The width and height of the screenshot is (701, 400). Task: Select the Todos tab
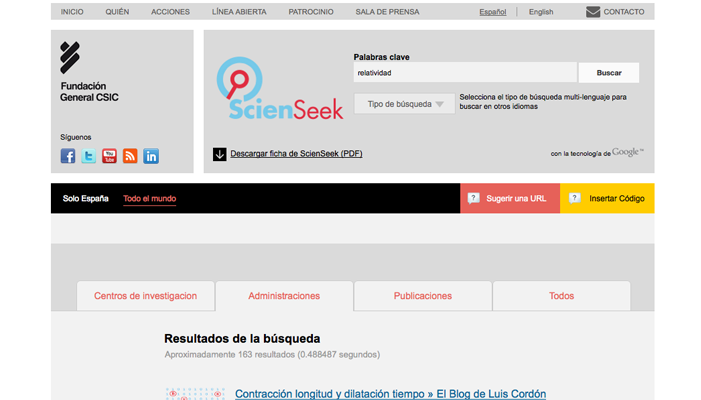click(x=562, y=296)
